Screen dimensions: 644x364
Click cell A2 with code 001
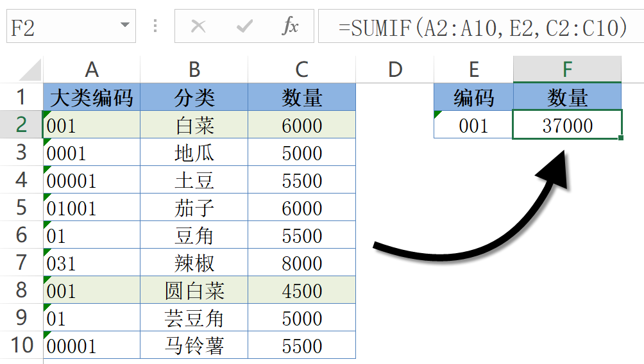coord(92,125)
